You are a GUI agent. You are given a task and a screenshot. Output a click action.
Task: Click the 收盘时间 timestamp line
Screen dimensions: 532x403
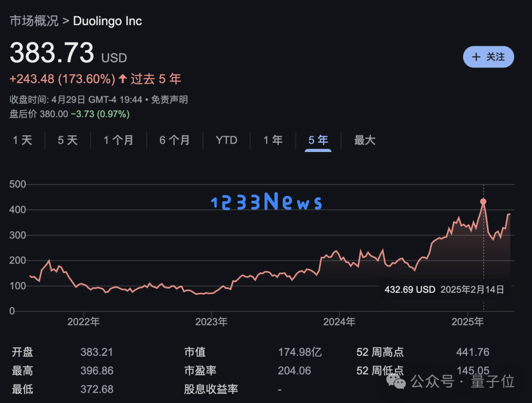tap(76, 100)
